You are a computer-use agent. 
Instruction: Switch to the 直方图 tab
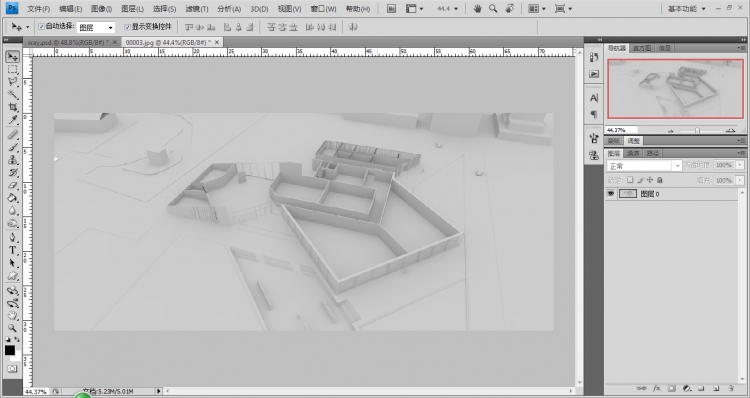point(642,48)
